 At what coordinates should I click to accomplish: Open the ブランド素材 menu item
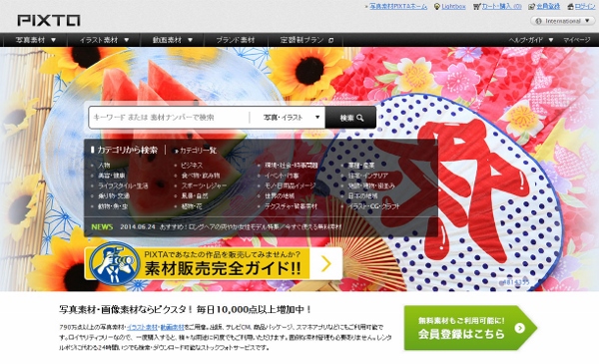coord(235,40)
